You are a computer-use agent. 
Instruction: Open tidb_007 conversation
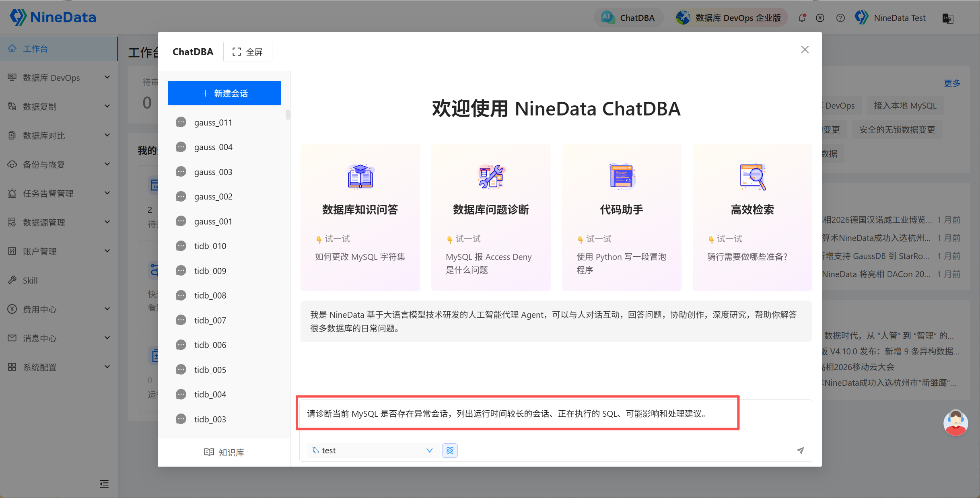coord(224,320)
